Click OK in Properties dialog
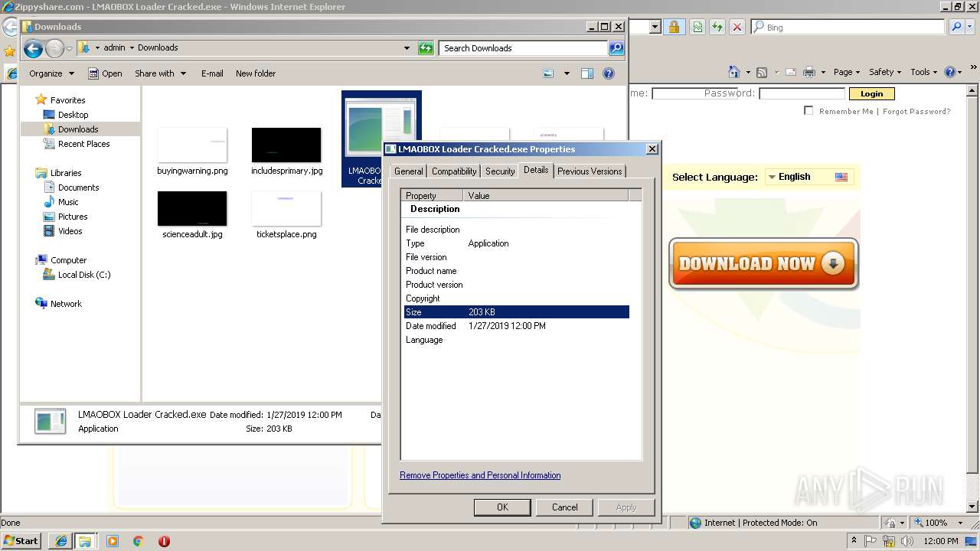The image size is (980, 551). [502, 507]
